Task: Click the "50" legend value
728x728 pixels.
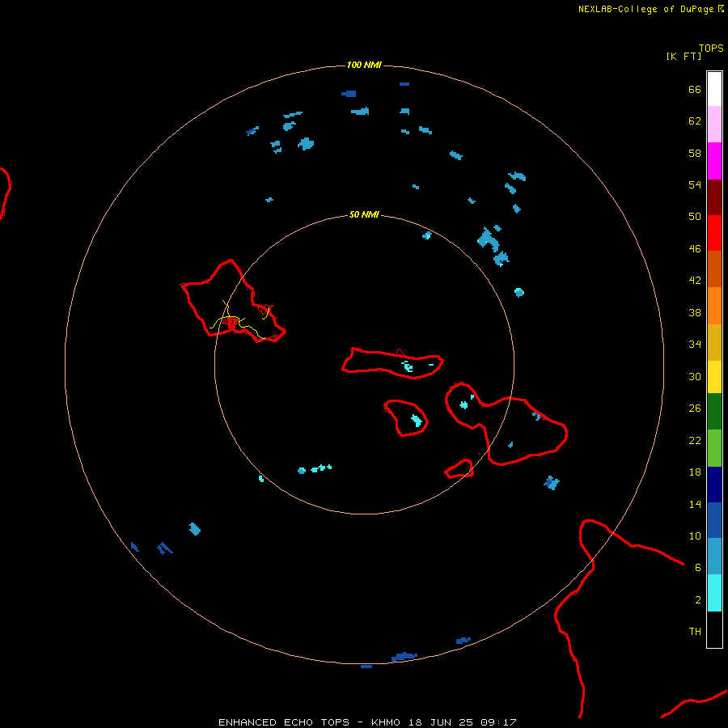Action: coord(695,217)
